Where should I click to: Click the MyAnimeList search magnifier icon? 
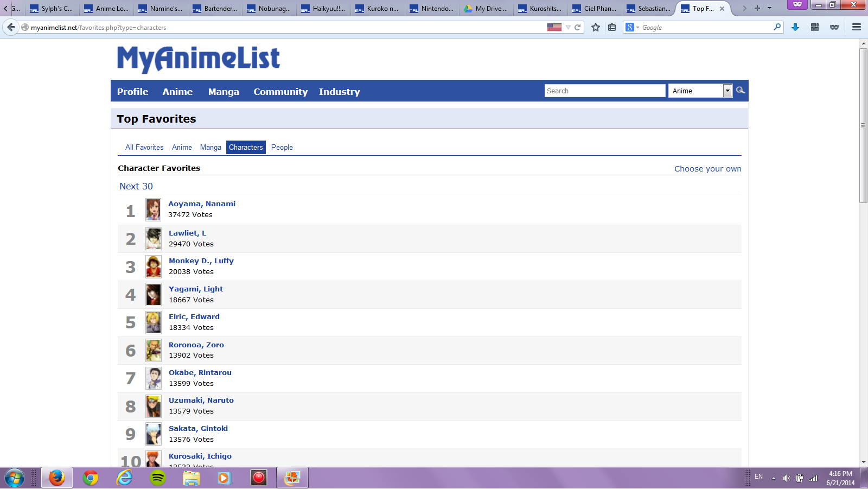click(741, 91)
